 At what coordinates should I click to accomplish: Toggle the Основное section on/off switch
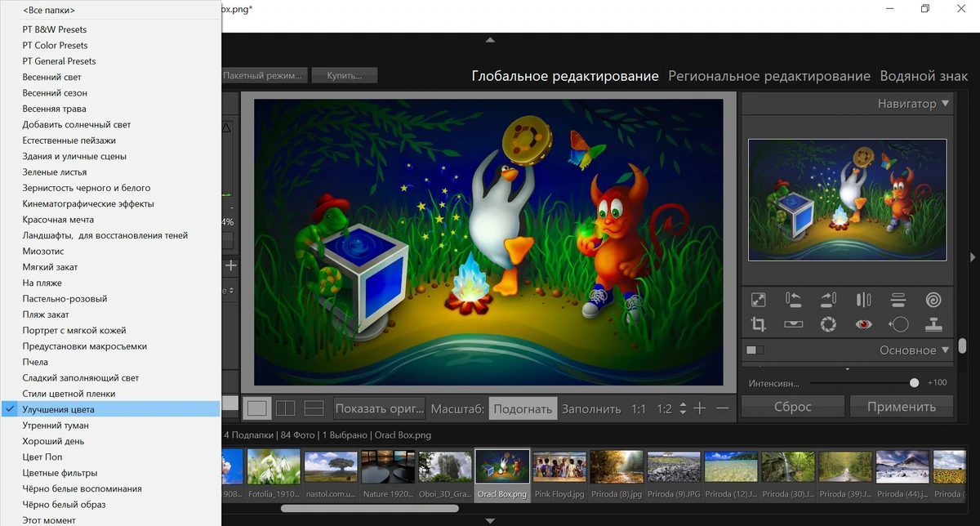[x=755, y=350]
